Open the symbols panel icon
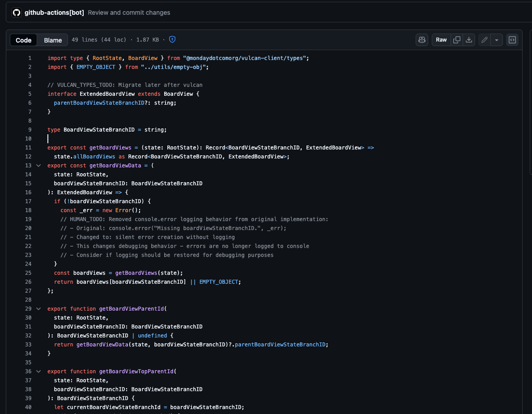Screen dimensions: 532x414 pos(512,40)
